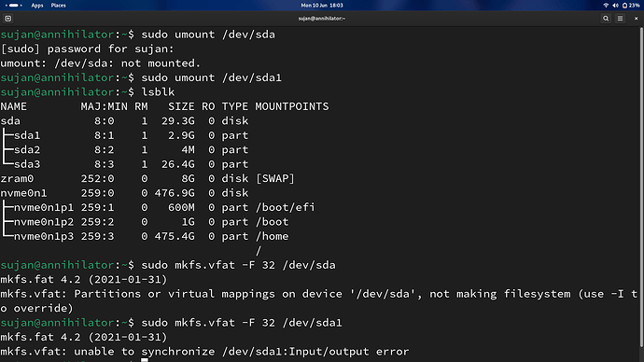
Task: Click the '[SWAP]' mountpoint
Action: pyautogui.click(x=275, y=178)
